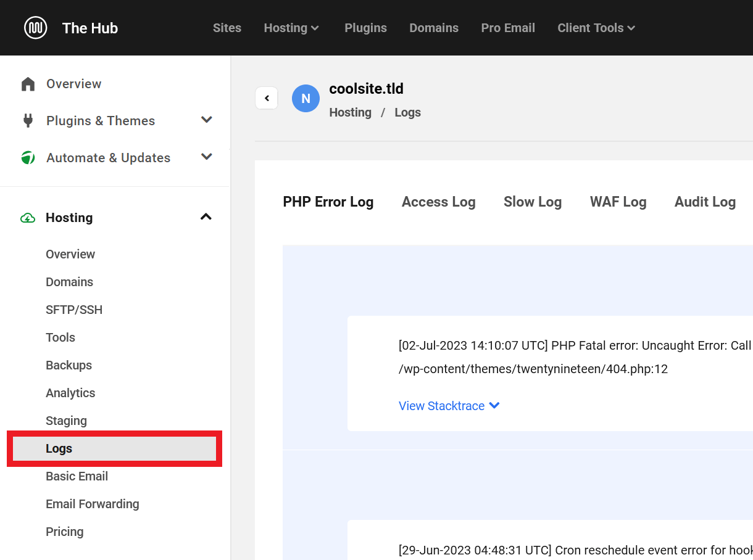Click the plug icon for Plugins & Themes
This screenshot has width=753, height=560.
tap(28, 121)
